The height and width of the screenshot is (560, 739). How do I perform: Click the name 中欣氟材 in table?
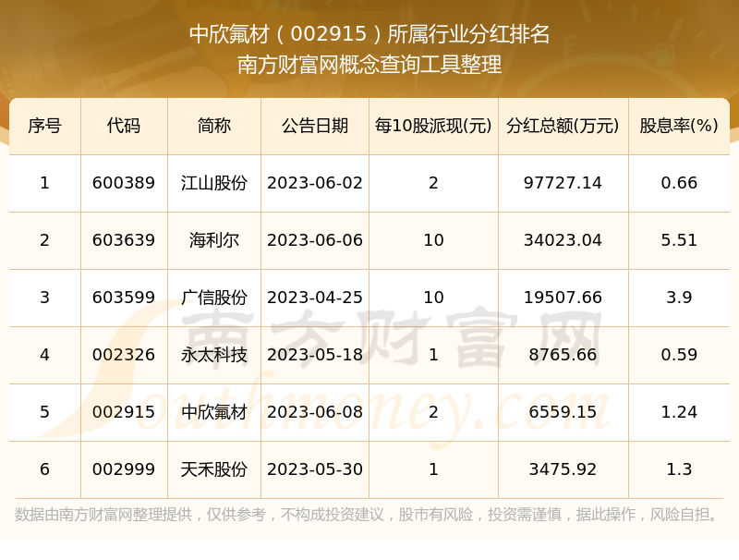point(214,412)
